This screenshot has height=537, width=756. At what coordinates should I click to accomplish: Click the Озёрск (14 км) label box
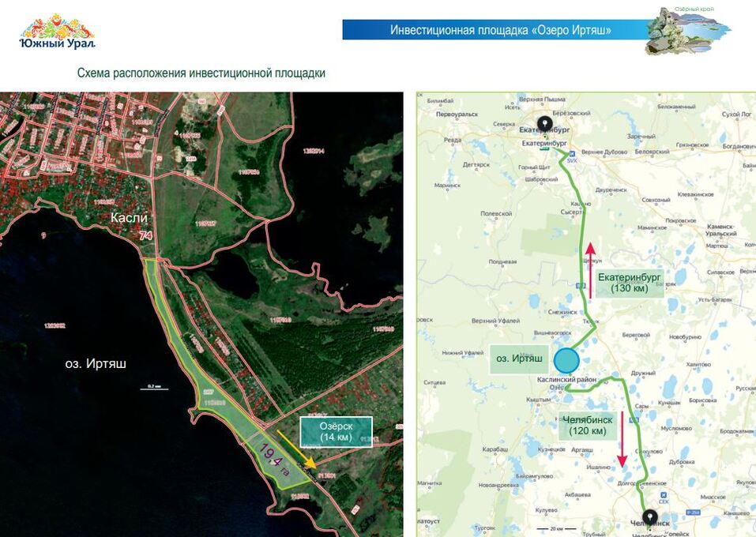click(x=336, y=432)
